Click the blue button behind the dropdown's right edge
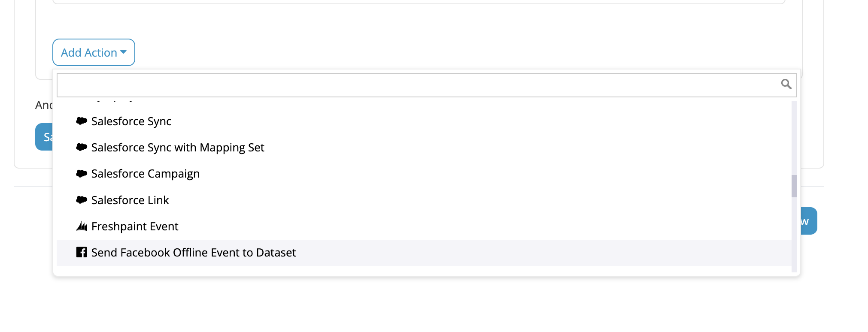Screen dimensions: 868x332 (809, 221)
